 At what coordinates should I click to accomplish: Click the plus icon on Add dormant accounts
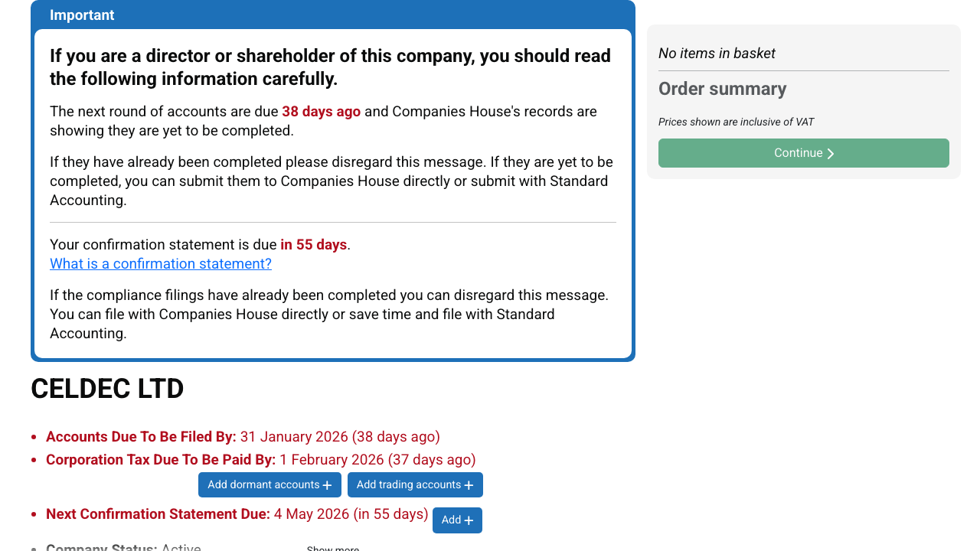(x=327, y=485)
